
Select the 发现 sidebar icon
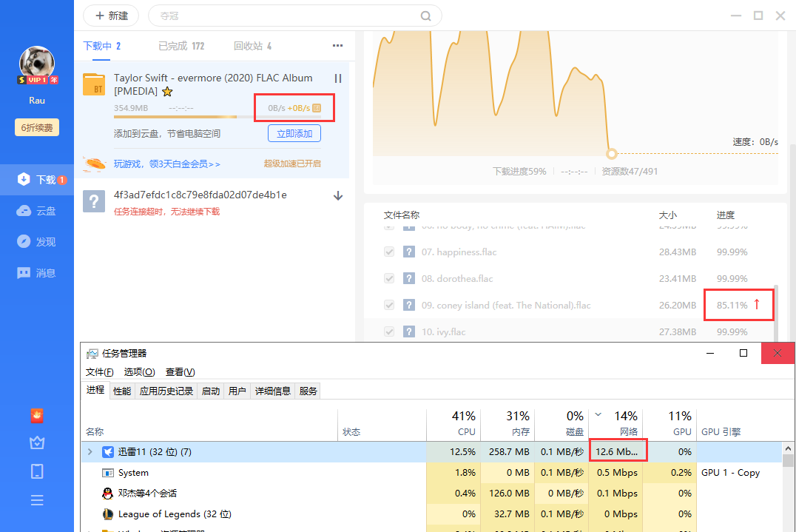(x=37, y=240)
